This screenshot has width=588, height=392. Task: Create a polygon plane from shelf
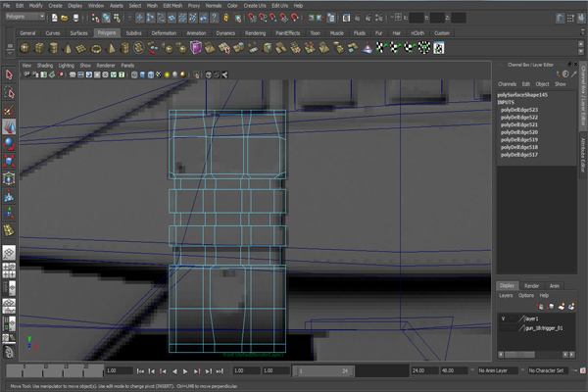(81, 48)
